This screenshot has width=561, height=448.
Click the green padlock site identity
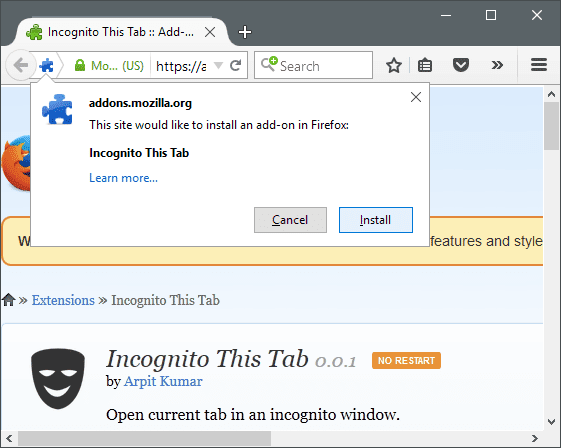click(80, 65)
